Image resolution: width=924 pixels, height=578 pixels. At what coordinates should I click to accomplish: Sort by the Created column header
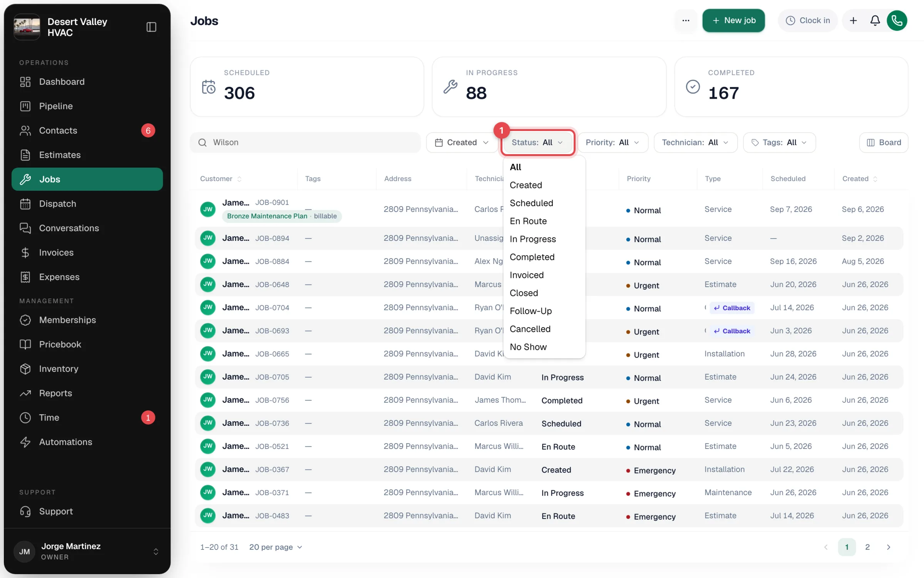pyautogui.click(x=859, y=179)
